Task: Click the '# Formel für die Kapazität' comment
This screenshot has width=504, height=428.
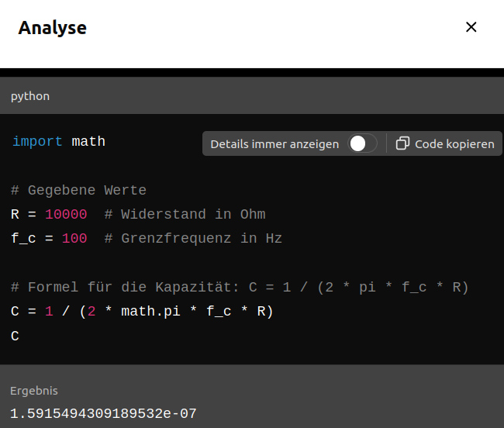Action: [x=240, y=287]
